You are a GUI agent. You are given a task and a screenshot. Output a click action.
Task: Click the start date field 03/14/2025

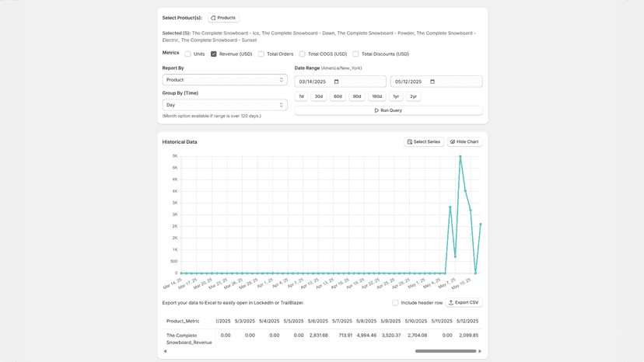340,82
